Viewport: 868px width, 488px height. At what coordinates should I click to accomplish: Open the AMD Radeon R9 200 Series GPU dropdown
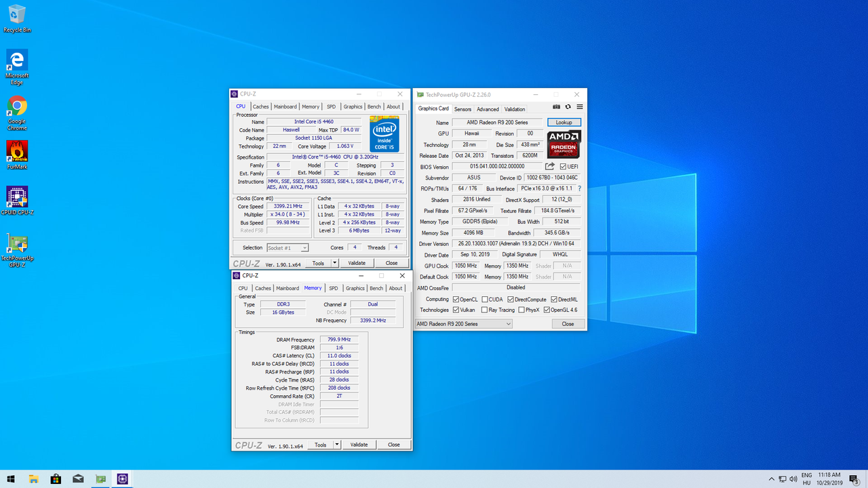[463, 324]
